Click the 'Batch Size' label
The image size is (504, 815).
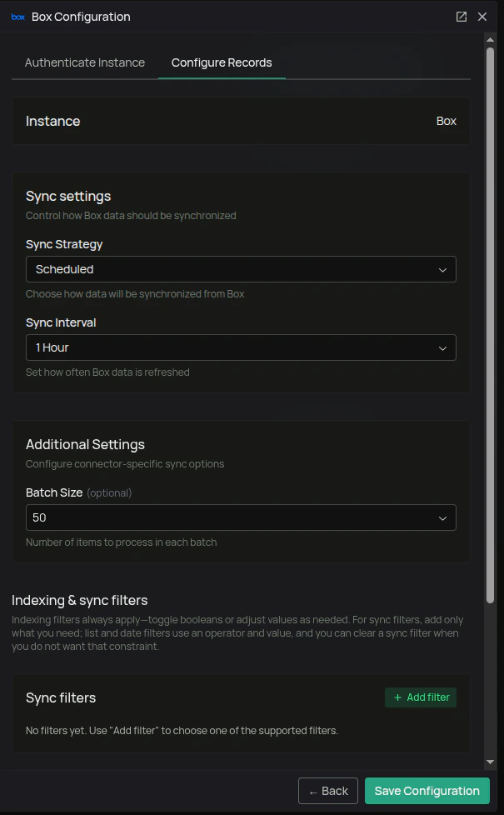54,492
